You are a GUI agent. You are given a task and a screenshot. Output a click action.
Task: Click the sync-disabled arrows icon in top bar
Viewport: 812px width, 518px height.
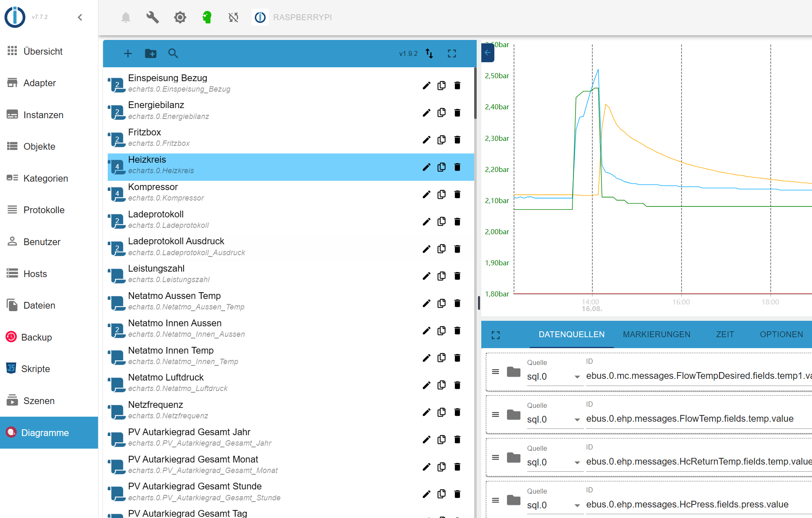(x=234, y=17)
